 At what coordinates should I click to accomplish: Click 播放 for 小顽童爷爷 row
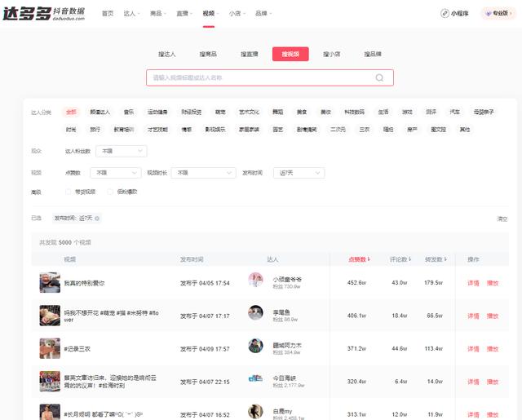pyautogui.click(x=493, y=283)
